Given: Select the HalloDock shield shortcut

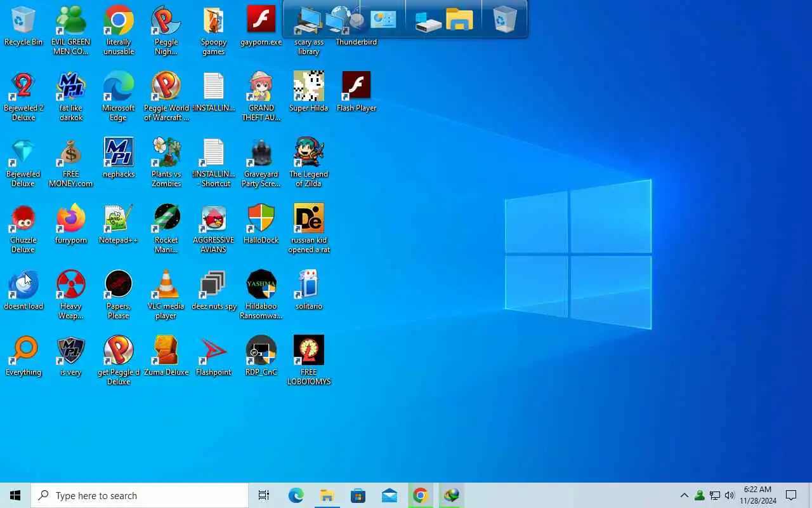Looking at the screenshot, I should [x=261, y=224].
